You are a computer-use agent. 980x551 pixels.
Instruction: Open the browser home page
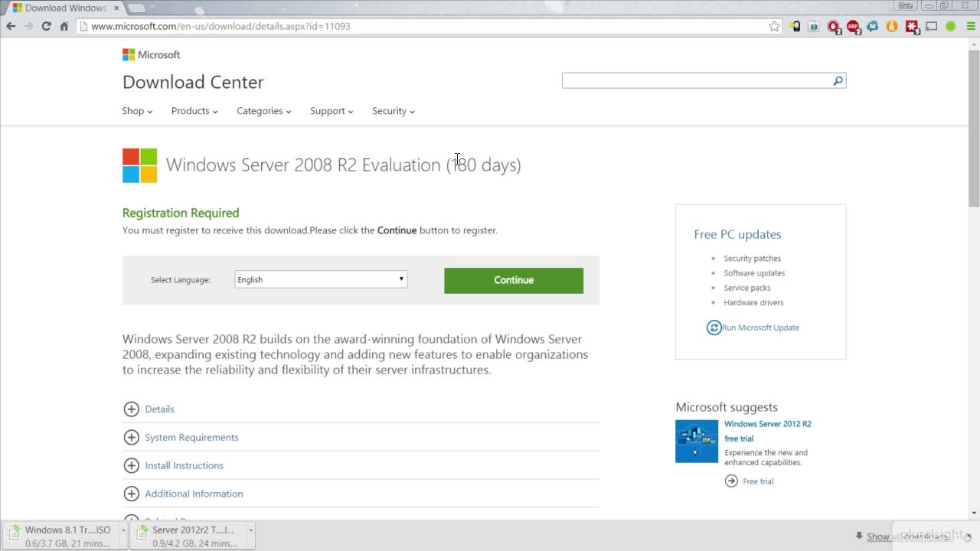pos(64,26)
